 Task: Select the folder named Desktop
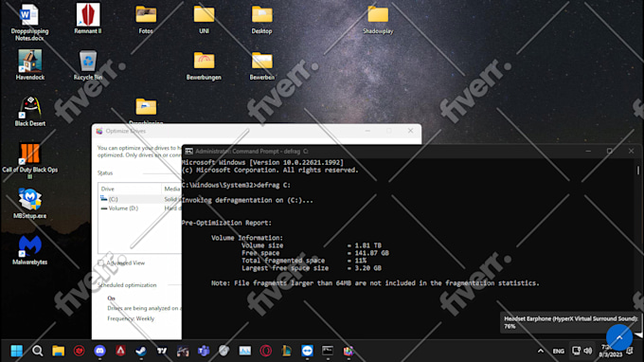[x=261, y=19]
